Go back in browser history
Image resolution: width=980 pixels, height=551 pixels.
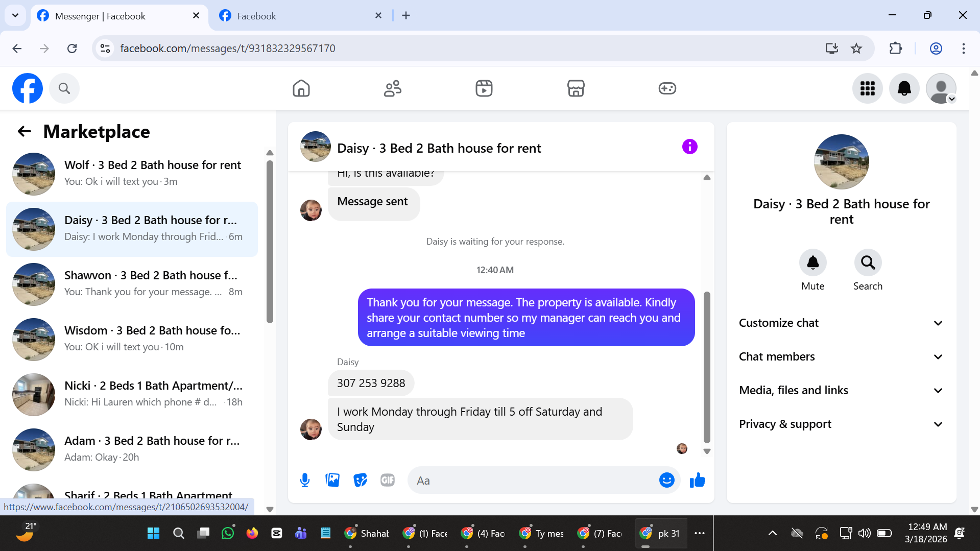pos(17,49)
